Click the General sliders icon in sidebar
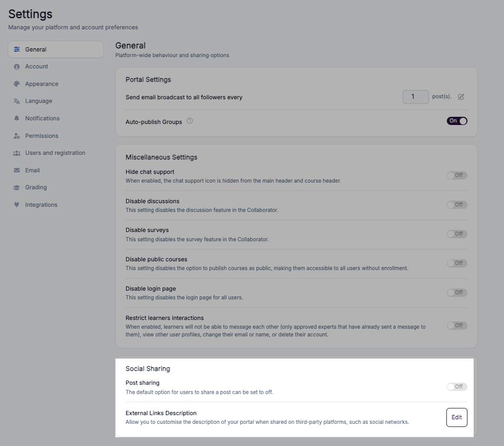504x446 pixels. [16, 49]
